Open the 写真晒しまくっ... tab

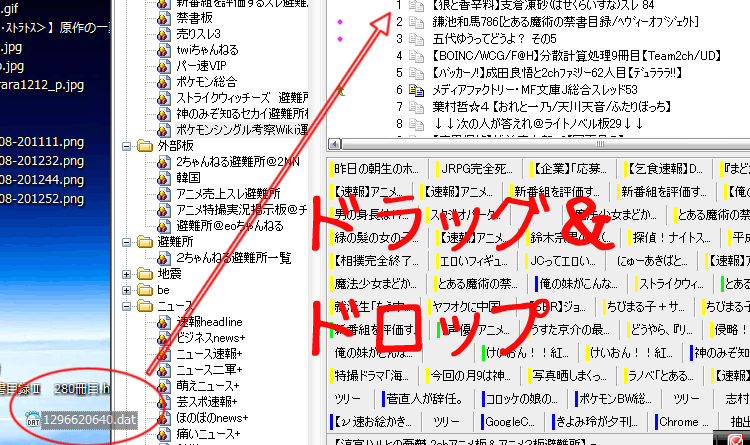tap(569, 376)
